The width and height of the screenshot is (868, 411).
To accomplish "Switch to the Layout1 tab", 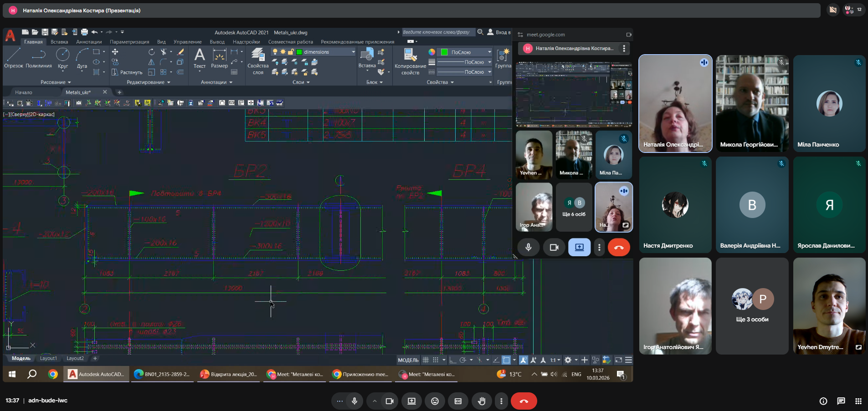I will coord(48,358).
